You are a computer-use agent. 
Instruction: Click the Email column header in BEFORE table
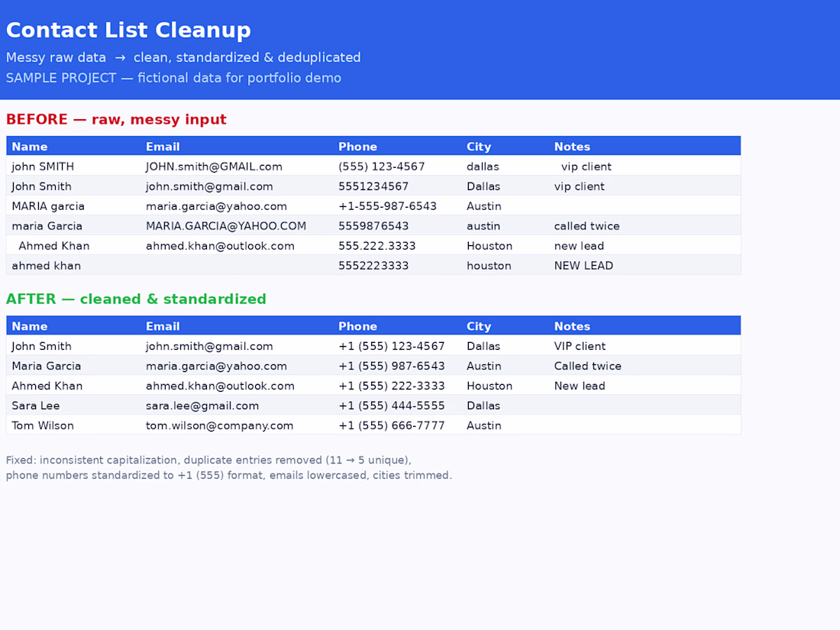[x=163, y=147]
